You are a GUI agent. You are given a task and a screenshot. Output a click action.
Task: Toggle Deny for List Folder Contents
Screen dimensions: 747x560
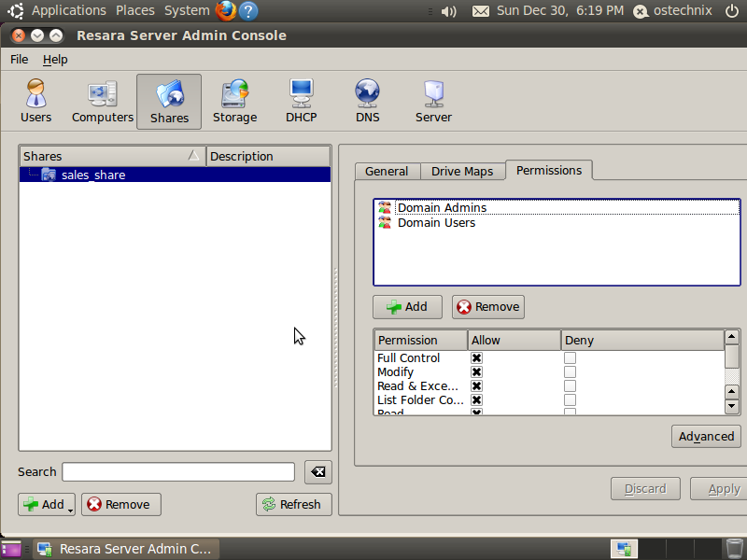click(x=570, y=400)
